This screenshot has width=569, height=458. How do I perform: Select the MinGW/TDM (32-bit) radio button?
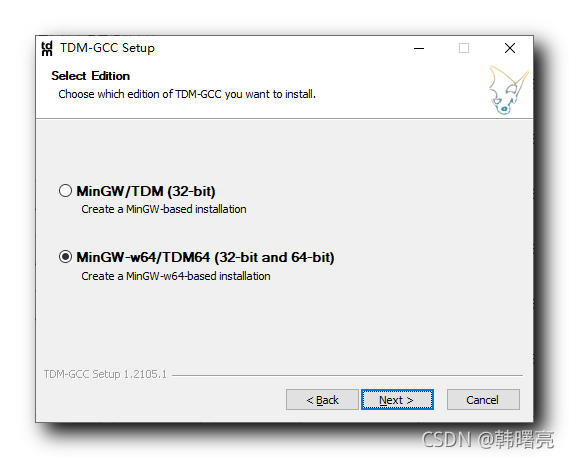point(65,191)
